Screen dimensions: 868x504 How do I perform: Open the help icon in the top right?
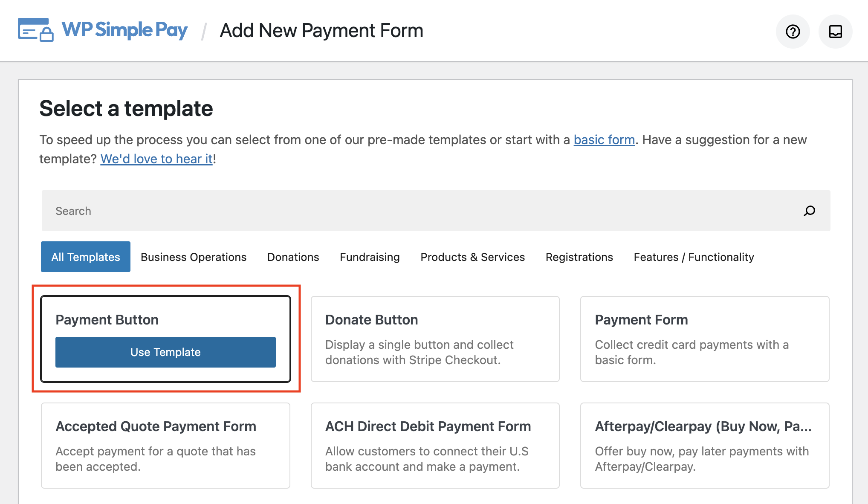(793, 31)
